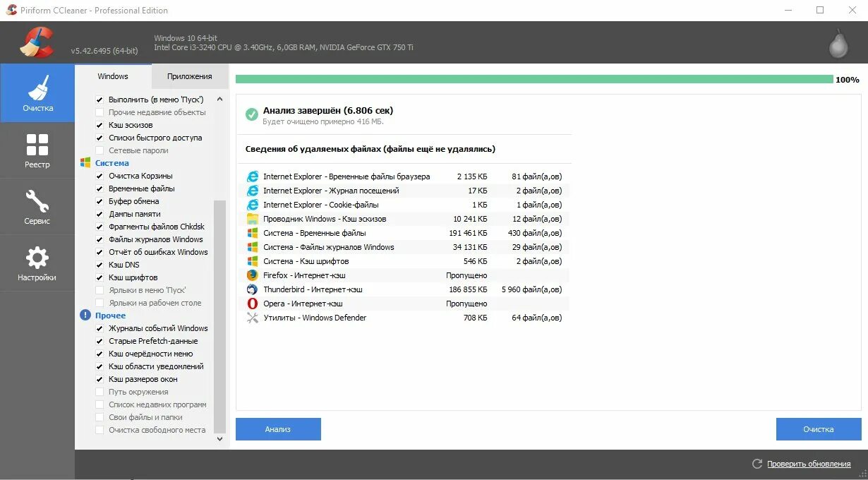
Task: Click Windows icon beside Система - Файлы журналов
Action: tap(252, 247)
